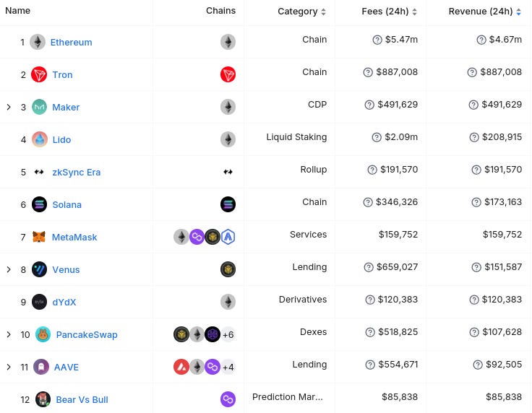Click the dYdX protocol logo

39,302
